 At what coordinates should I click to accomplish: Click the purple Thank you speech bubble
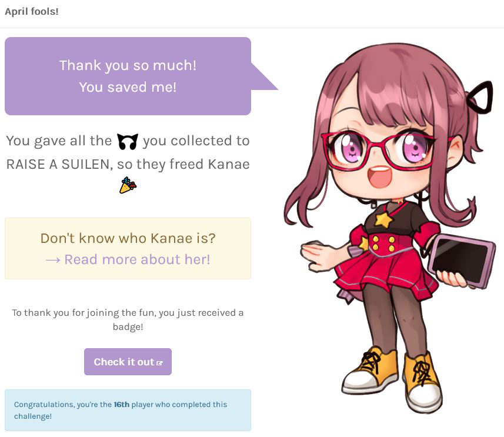[128, 76]
